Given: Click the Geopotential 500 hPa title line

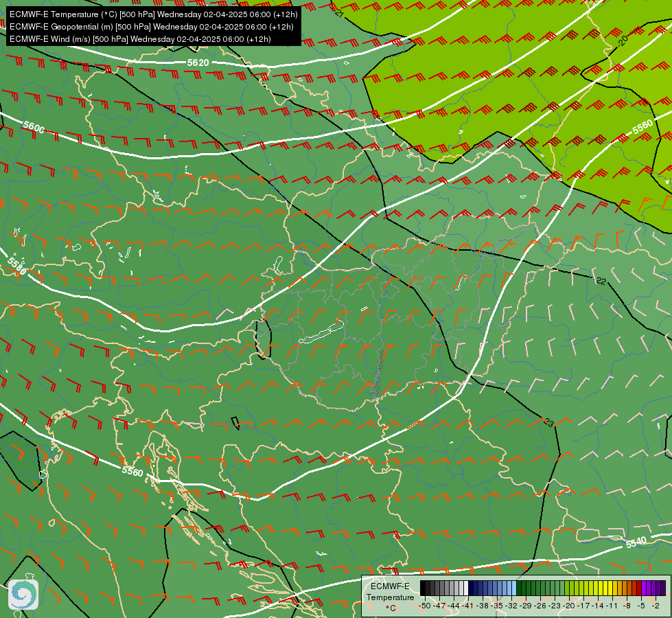Looking at the screenshot, I should click(151, 27).
